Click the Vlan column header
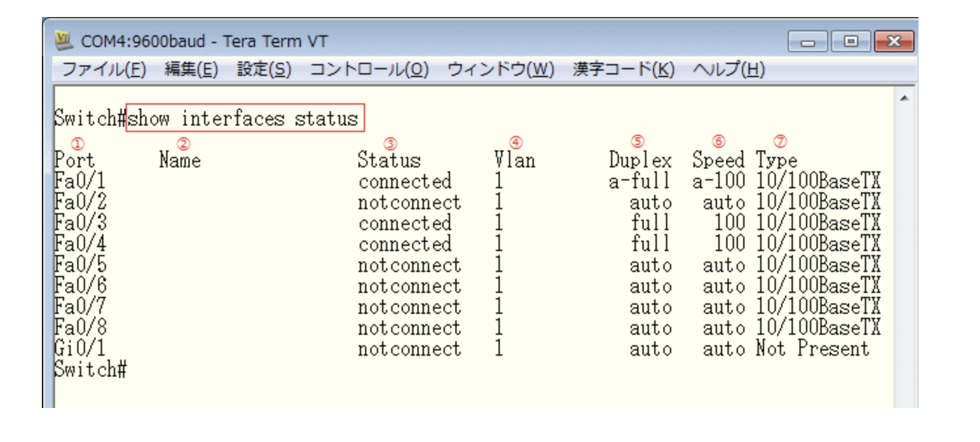 point(514,160)
